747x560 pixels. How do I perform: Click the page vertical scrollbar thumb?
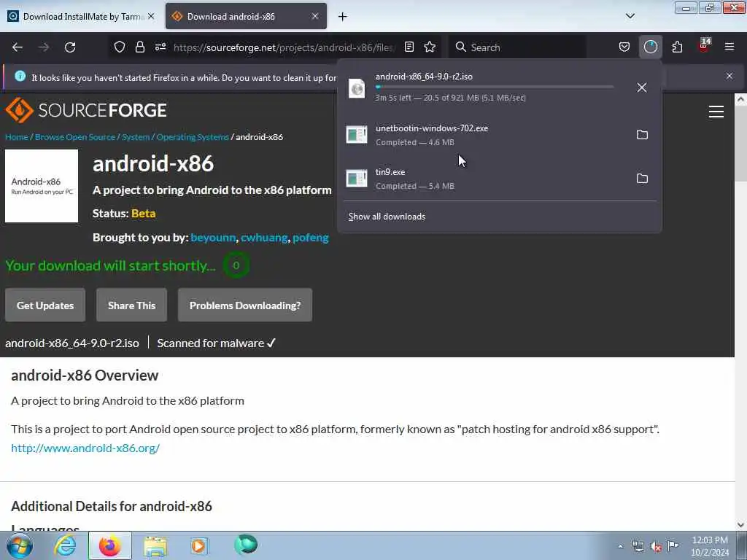coord(740,144)
